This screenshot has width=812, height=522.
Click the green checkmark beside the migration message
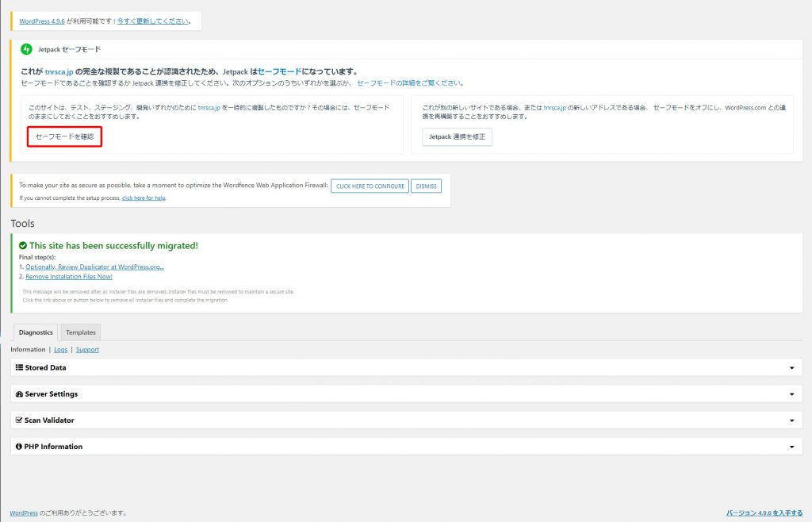coord(23,245)
